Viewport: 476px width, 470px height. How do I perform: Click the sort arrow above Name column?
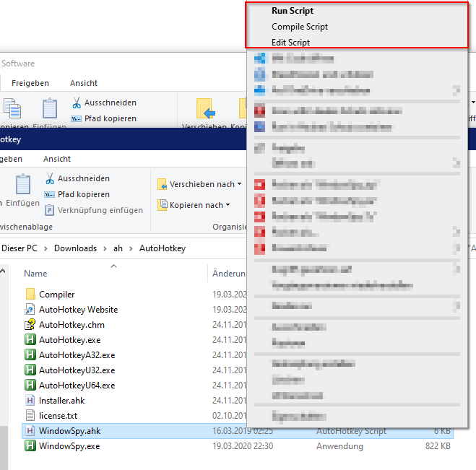[x=114, y=266]
